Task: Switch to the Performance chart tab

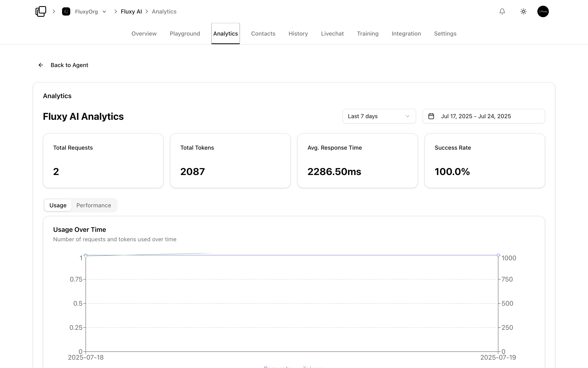Action: (x=94, y=205)
